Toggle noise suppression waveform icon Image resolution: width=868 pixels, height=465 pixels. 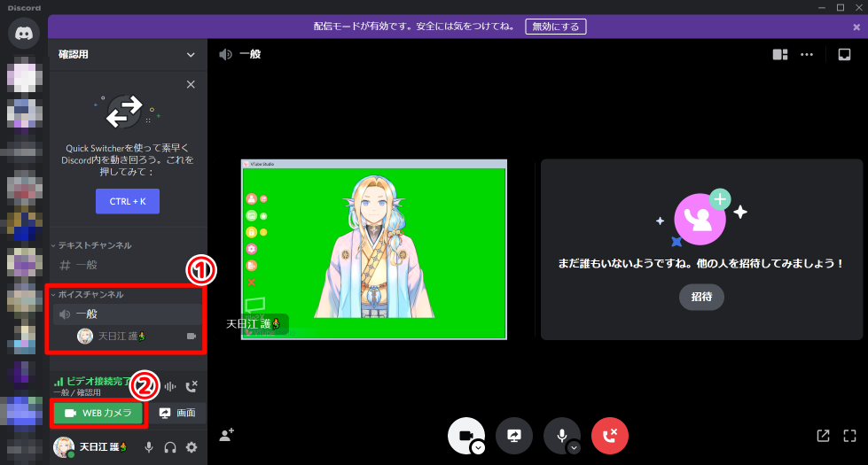tap(170, 386)
